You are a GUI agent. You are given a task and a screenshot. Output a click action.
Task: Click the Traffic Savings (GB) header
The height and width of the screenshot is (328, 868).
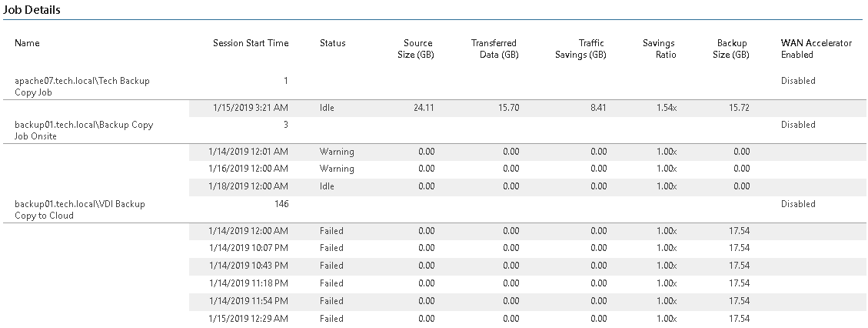pyautogui.click(x=580, y=49)
